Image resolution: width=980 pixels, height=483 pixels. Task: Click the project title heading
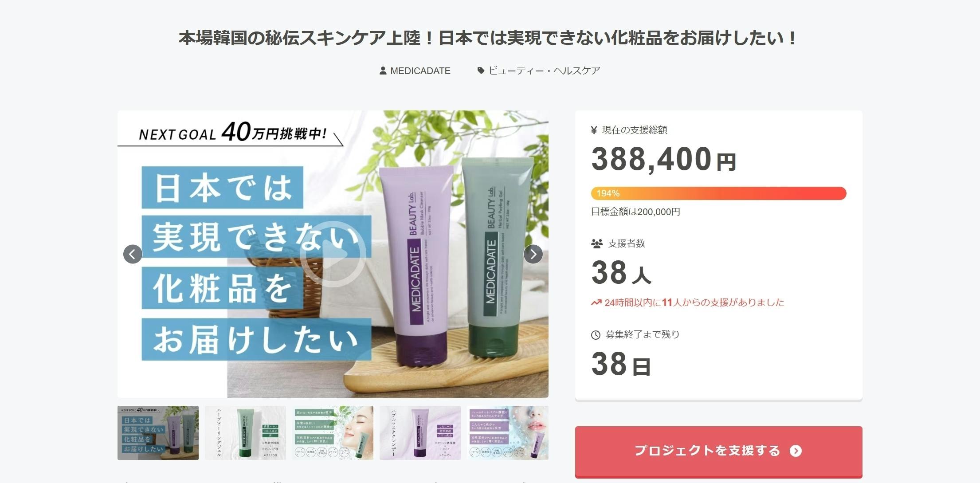[x=489, y=38]
